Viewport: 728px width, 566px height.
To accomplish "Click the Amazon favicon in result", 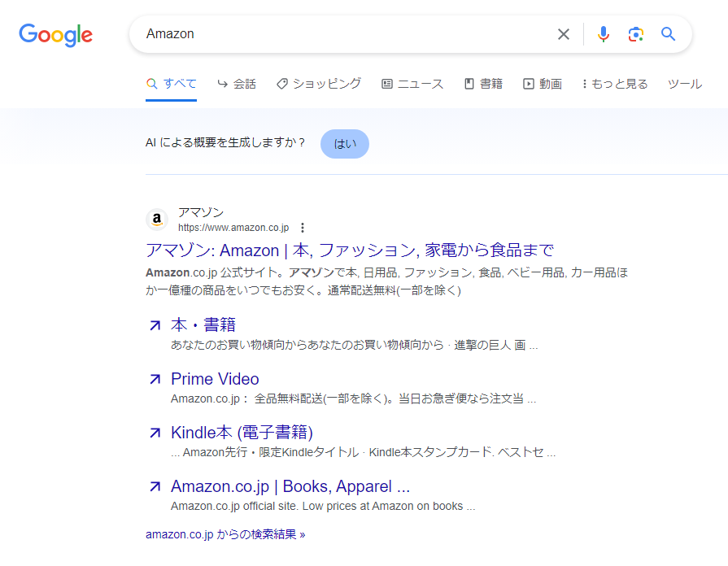I will 156,220.
